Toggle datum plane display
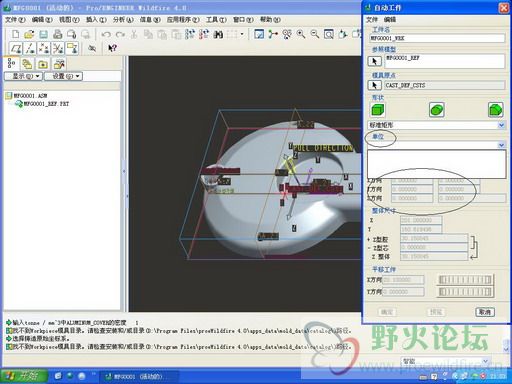 [x=16, y=48]
